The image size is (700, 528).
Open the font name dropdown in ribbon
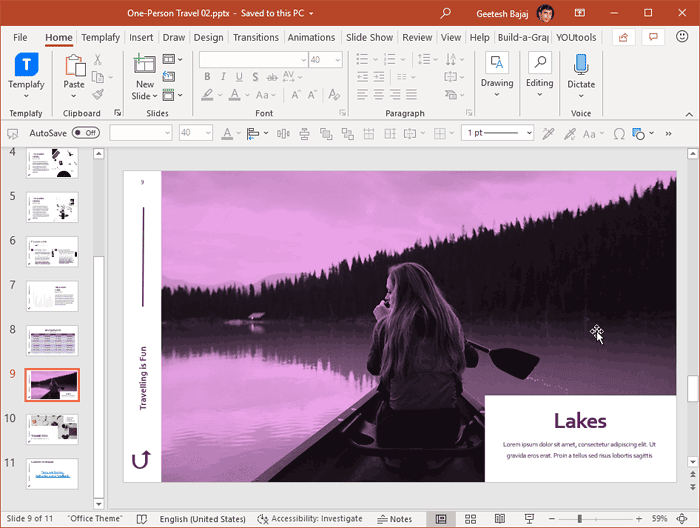[304, 60]
